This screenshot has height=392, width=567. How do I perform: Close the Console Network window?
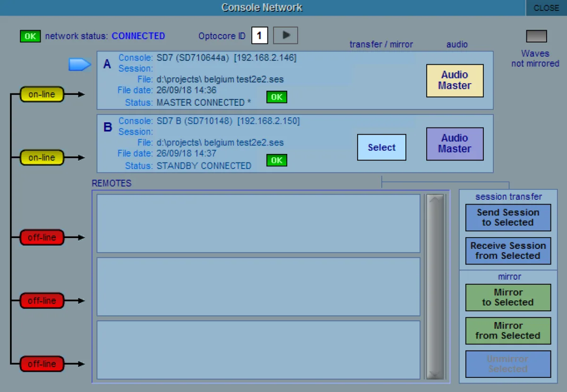[546, 8]
